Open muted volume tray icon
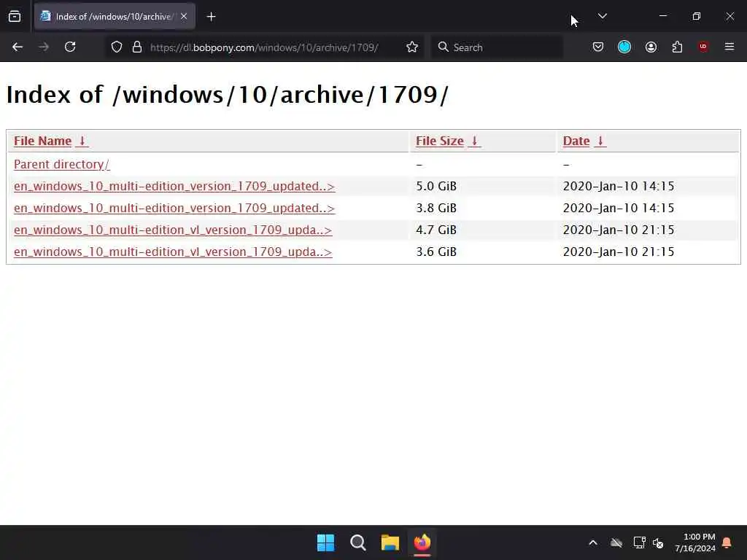Image resolution: width=747 pixels, height=560 pixels. [x=659, y=542]
